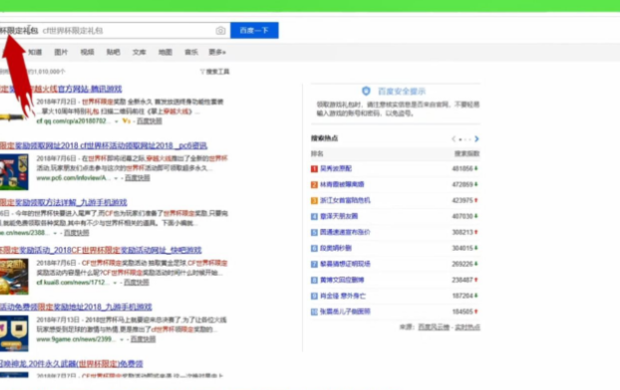Expand the arrow beside the cn/news/2388 URL
Viewport: 620px width, 390px height.
tap(55, 233)
